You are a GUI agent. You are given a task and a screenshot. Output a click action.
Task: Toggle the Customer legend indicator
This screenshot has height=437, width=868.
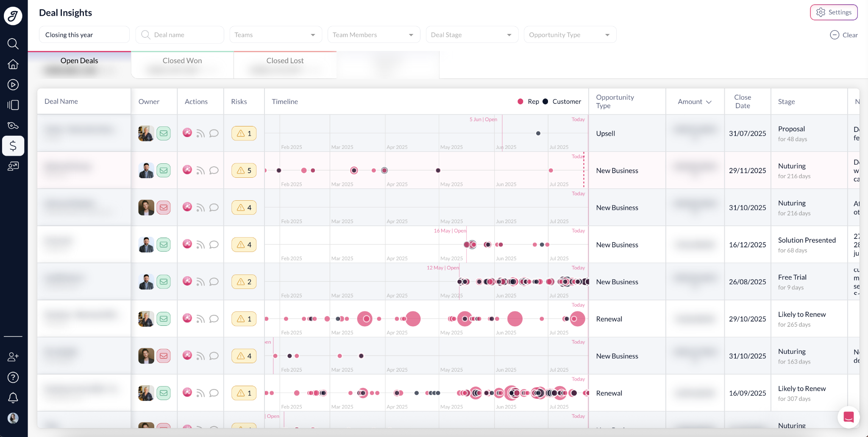[x=545, y=101]
